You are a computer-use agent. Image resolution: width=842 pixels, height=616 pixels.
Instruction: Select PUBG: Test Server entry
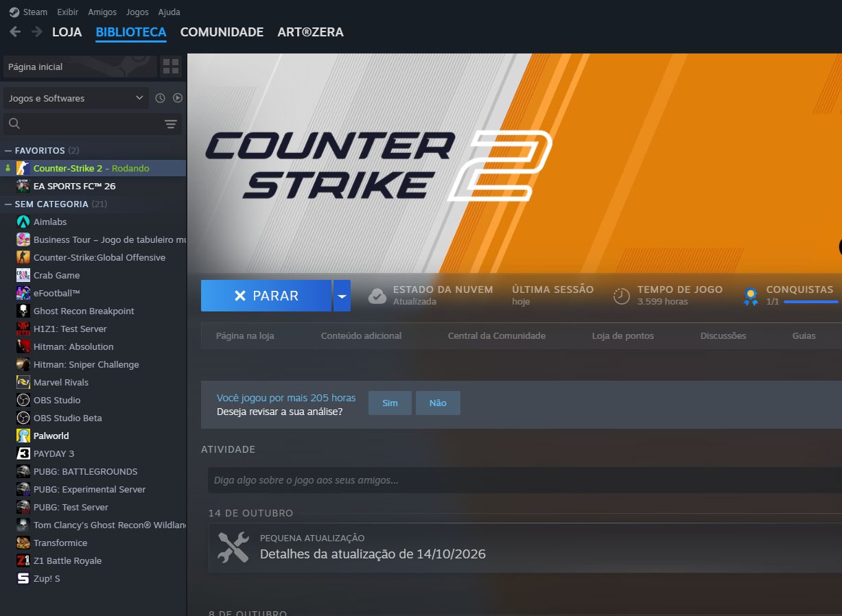point(94,507)
